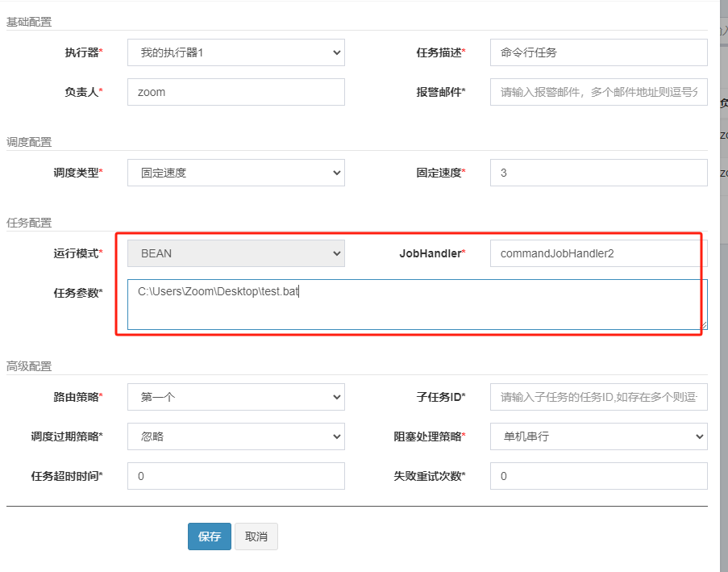Click the 失败重试次数 label

pos(430,476)
